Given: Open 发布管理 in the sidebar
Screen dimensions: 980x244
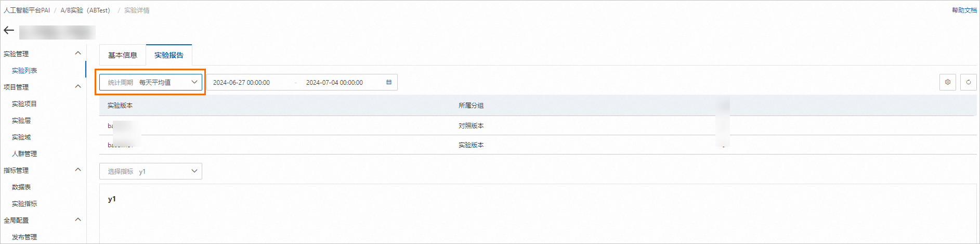Looking at the screenshot, I should 24,237.
